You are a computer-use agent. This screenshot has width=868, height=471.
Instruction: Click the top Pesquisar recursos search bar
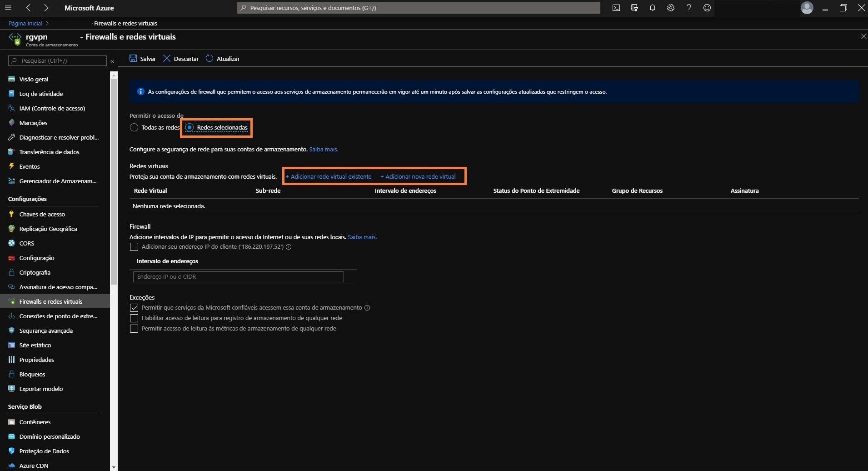[x=418, y=8]
